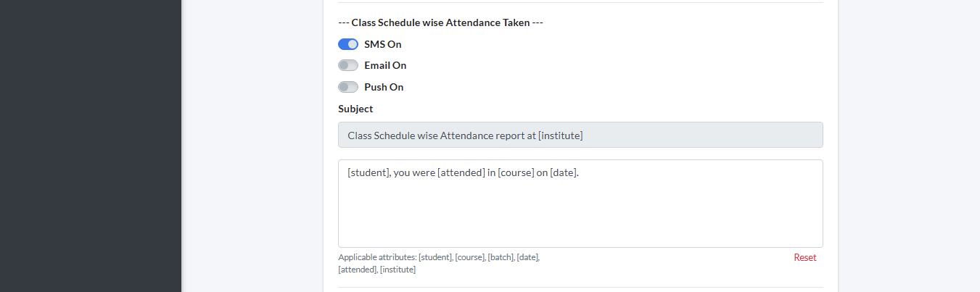Click the 'Class Schedule wise Attendance Taken' heading
The height and width of the screenshot is (292, 980).
(440, 22)
